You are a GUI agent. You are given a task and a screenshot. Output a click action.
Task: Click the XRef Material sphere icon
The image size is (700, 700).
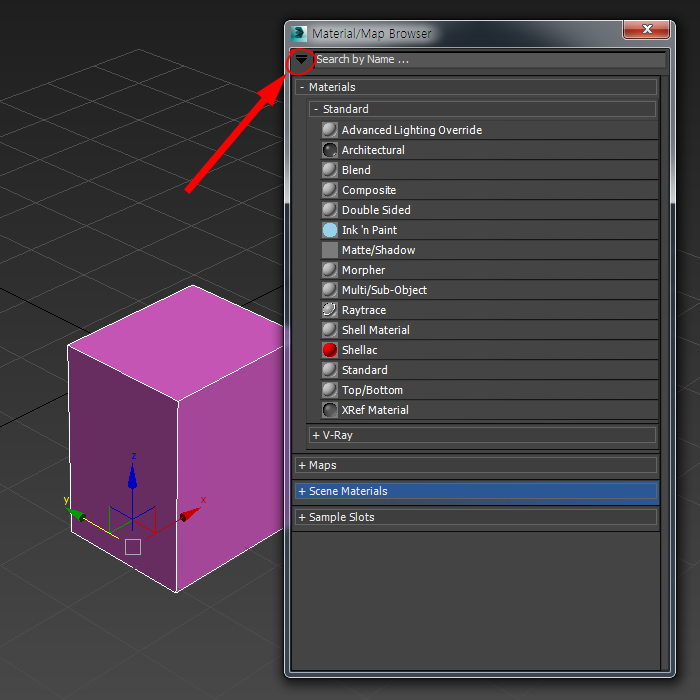point(329,410)
